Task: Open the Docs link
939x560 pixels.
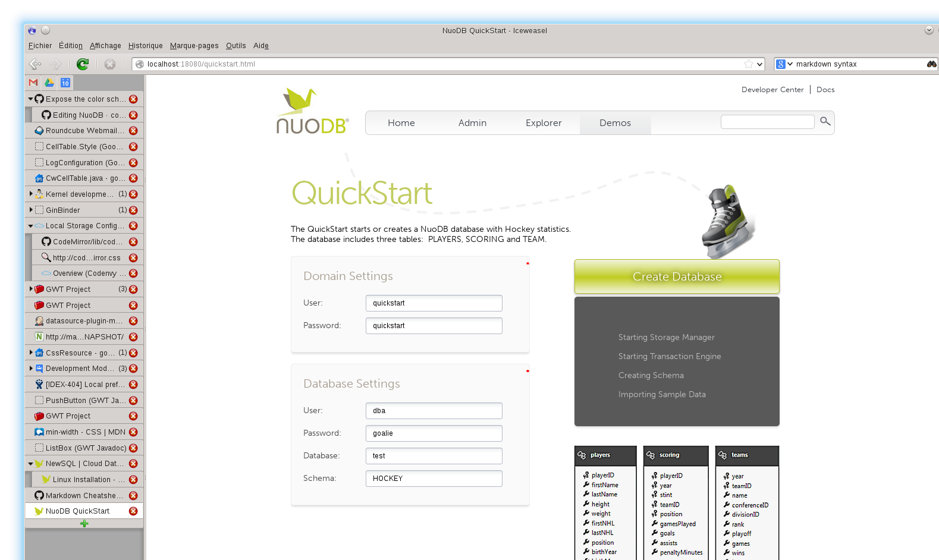Action: [x=825, y=90]
